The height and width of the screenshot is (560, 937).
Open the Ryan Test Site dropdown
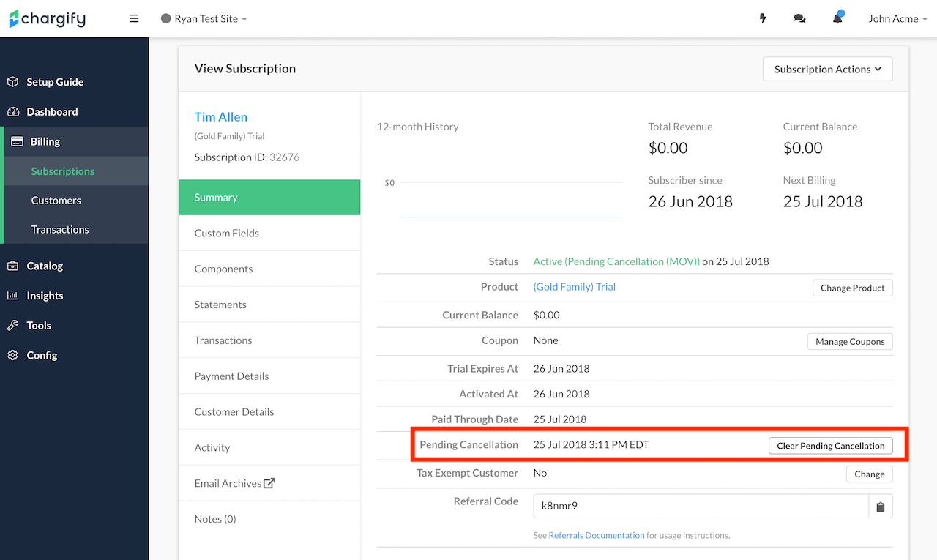point(204,18)
